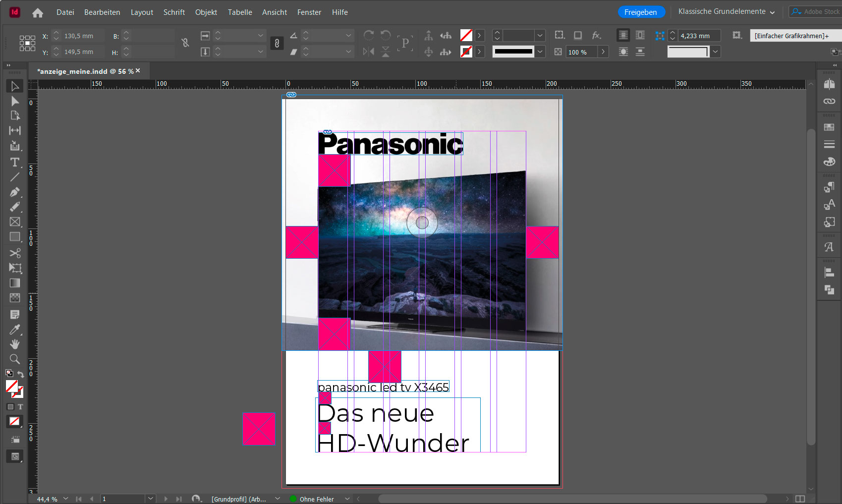The image size is (842, 504).
Task: Open the Links panel icon
Action: 829,101
